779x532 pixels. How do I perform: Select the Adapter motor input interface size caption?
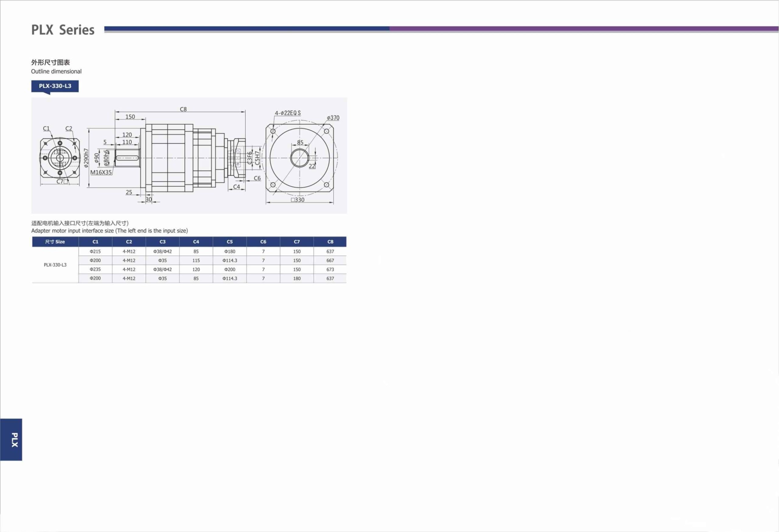click(x=110, y=231)
